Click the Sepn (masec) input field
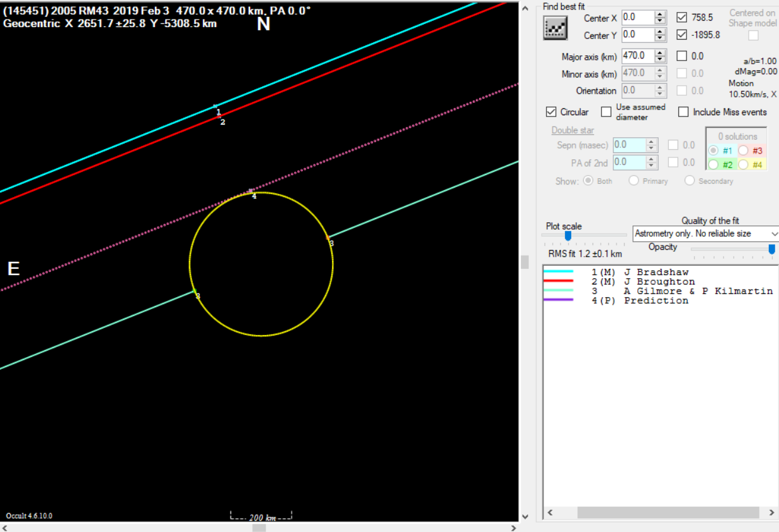The image size is (779, 532). coord(630,145)
